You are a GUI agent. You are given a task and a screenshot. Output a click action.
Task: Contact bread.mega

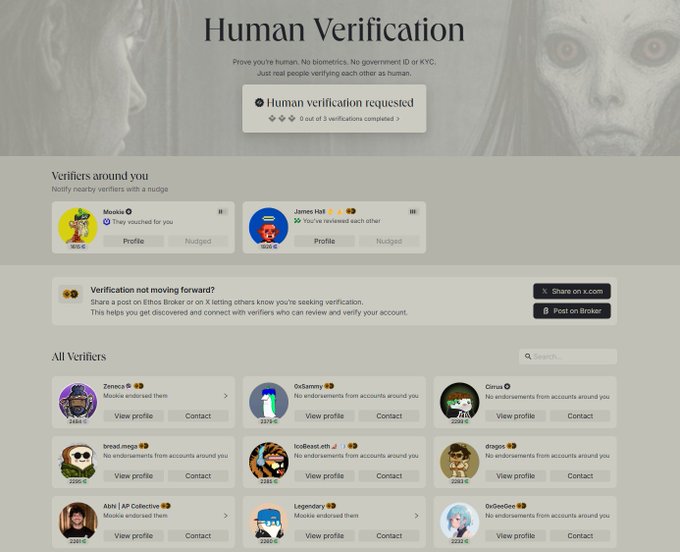(x=198, y=476)
